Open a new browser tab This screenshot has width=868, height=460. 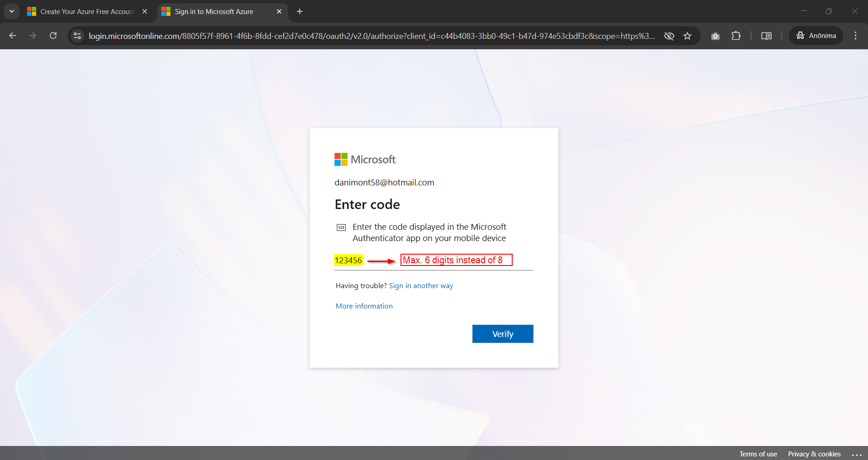click(300, 12)
